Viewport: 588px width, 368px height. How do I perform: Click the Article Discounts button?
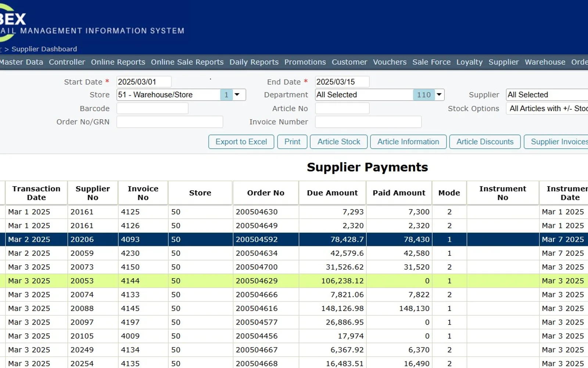point(485,142)
